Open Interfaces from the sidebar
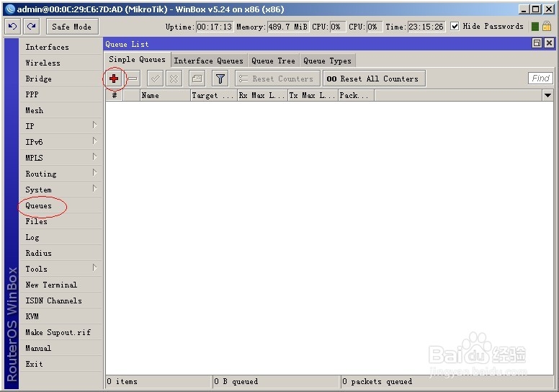Image resolution: width=559 pixels, height=392 pixels. pos(61,47)
